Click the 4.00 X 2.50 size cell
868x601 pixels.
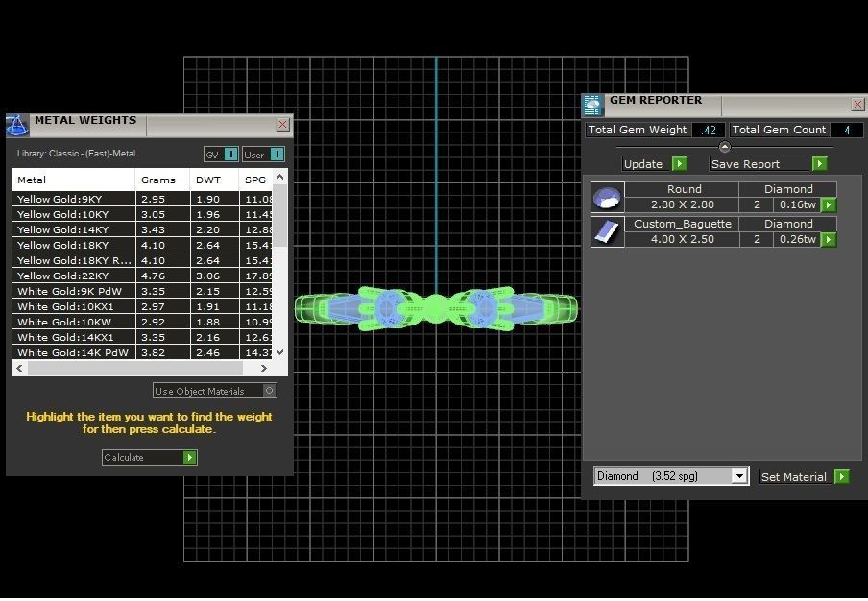(x=682, y=239)
